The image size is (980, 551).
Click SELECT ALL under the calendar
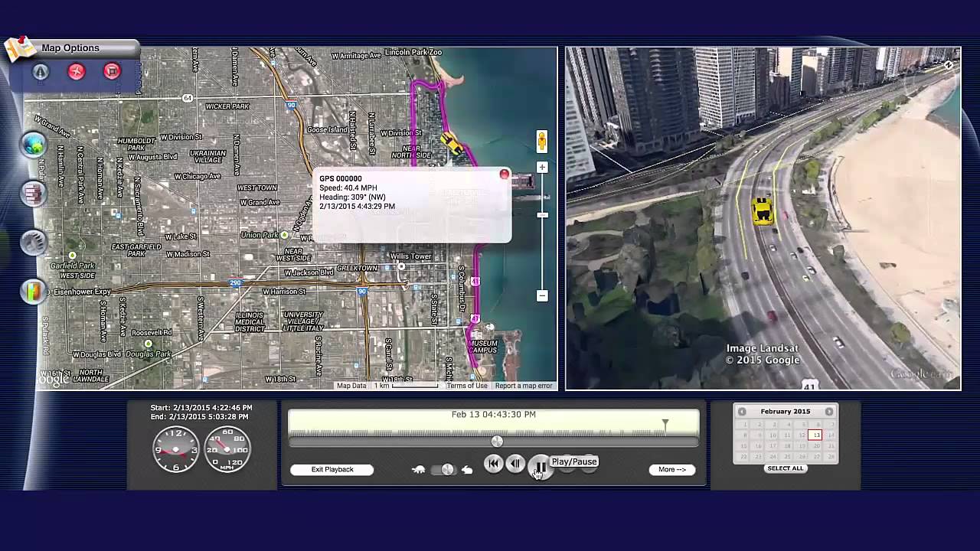(786, 468)
